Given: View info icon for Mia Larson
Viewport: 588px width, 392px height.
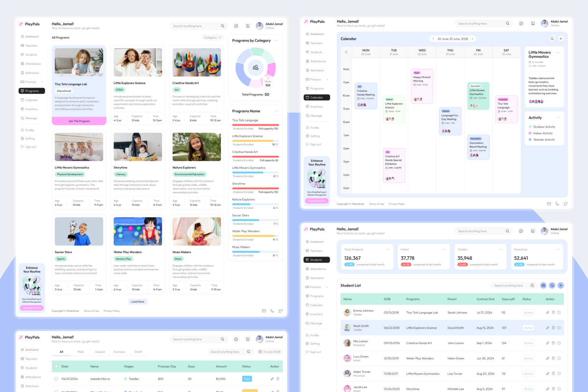Looking at the screenshot, I should (x=559, y=343).
